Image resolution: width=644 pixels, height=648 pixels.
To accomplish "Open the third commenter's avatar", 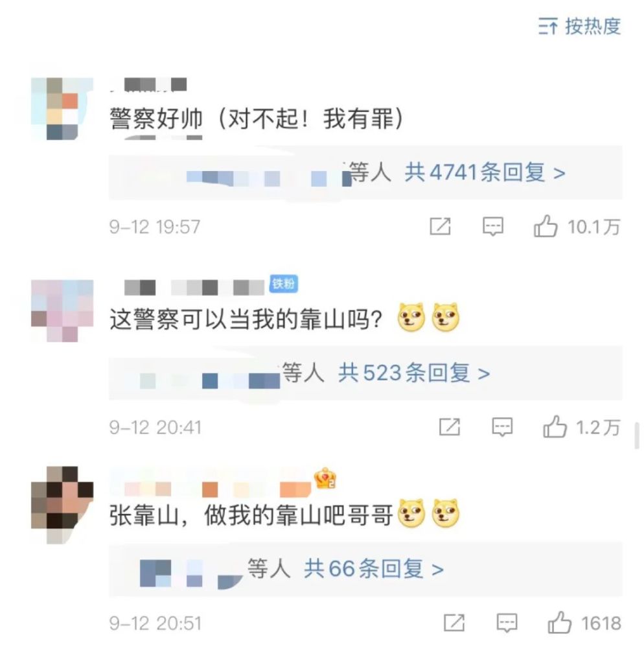I will tap(62, 505).
